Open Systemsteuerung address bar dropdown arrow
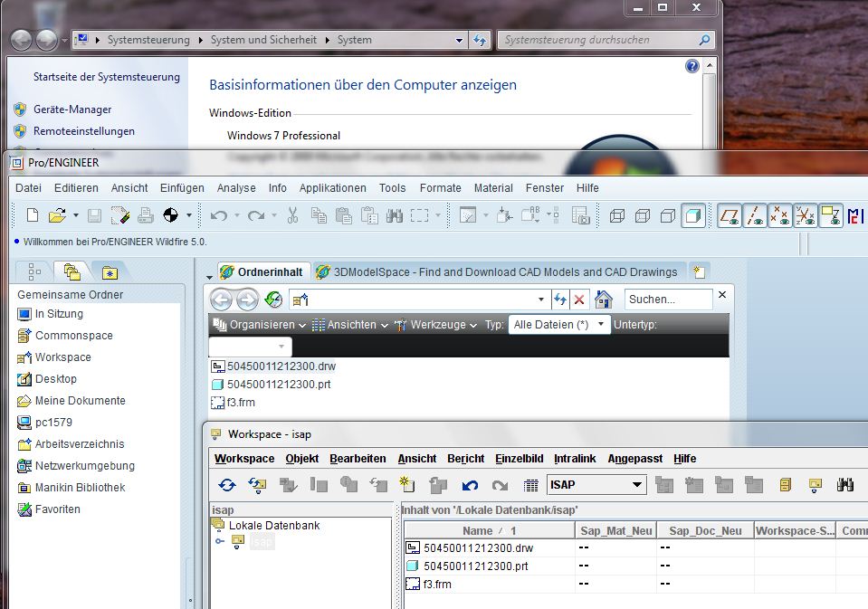The width and height of the screenshot is (868, 609). (x=459, y=40)
